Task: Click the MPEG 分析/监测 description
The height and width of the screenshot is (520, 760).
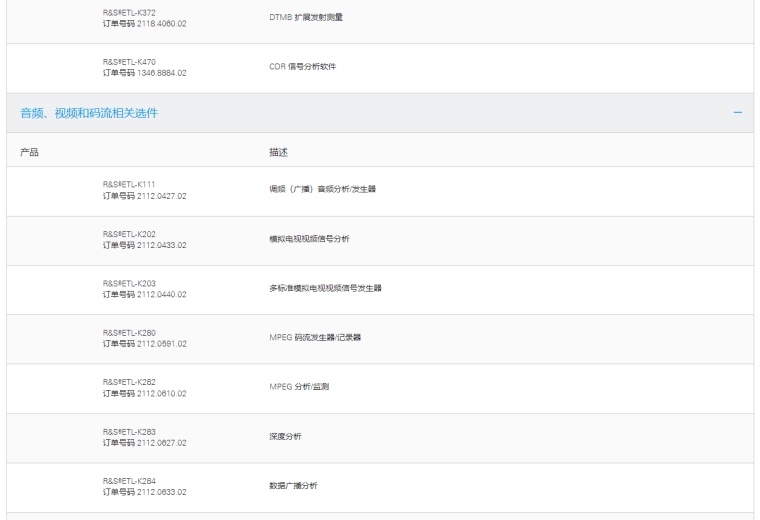Action: click(x=299, y=387)
